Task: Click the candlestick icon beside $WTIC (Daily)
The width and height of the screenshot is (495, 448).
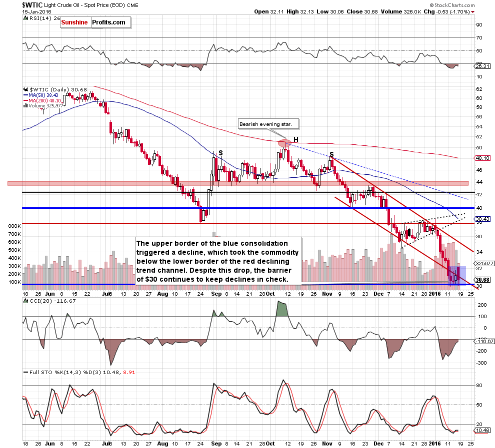Action: pos(26,89)
